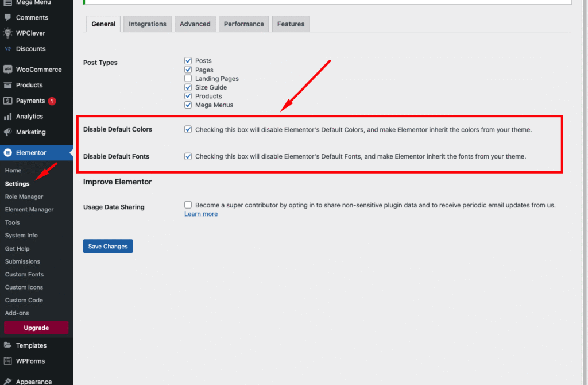
Task: Open Role Manager submenu item
Action: point(24,197)
